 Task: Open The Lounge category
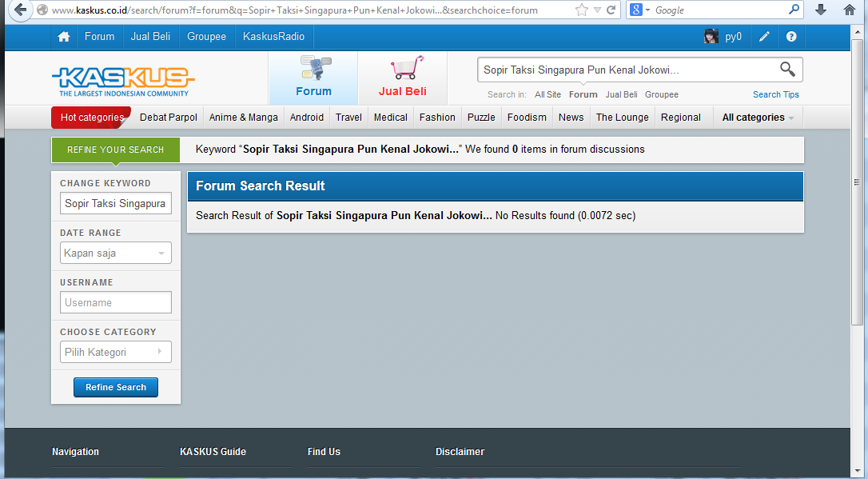tap(622, 118)
